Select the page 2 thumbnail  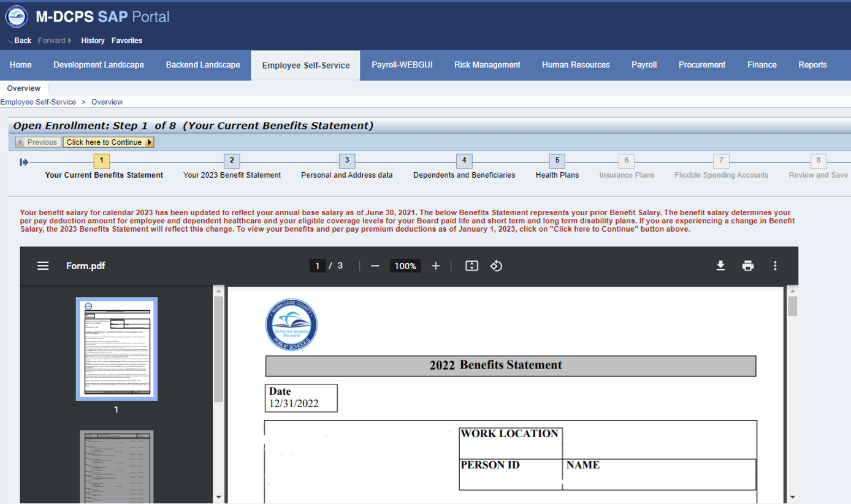116,468
